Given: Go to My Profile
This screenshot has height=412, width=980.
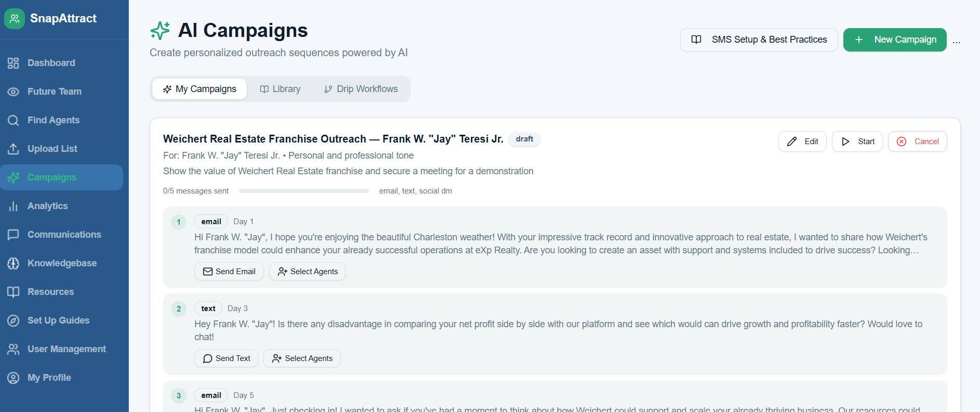Looking at the screenshot, I should click(61, 378).
